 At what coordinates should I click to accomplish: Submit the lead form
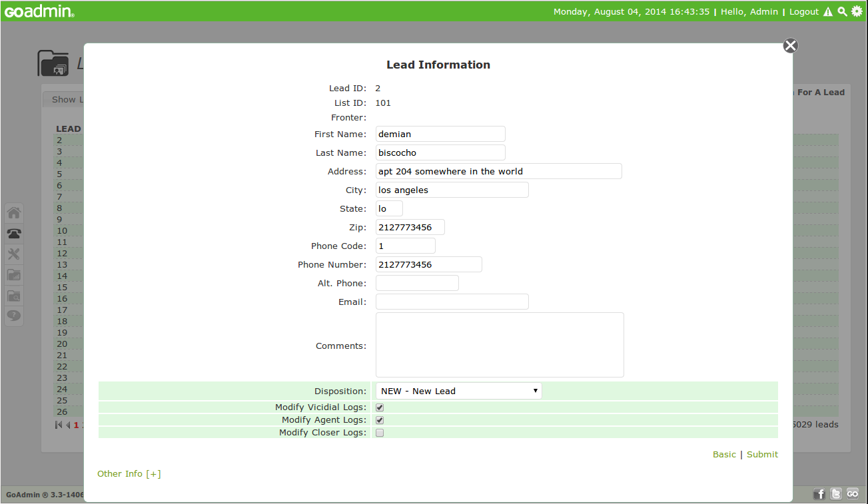(762, 454)
